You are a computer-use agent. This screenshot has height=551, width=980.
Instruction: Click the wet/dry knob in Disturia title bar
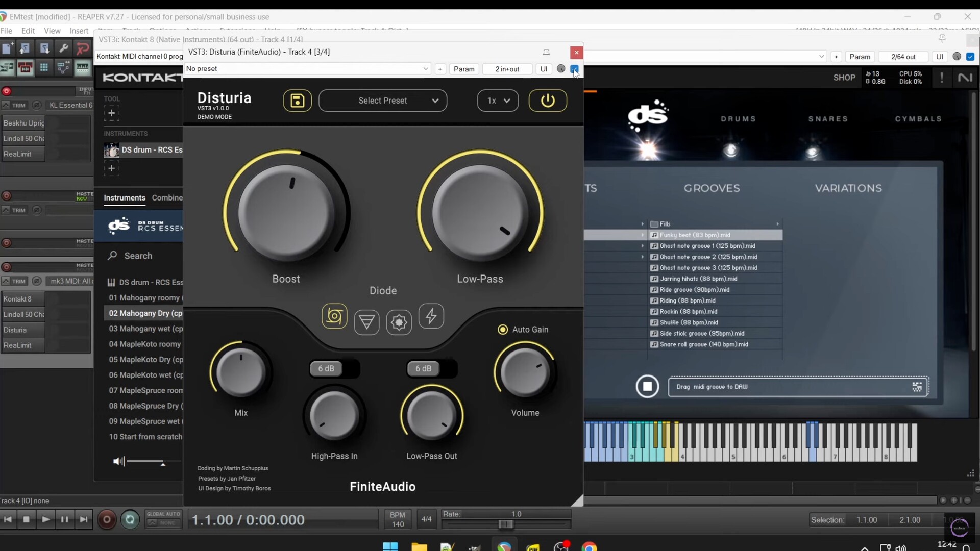[x=561, y=69]
